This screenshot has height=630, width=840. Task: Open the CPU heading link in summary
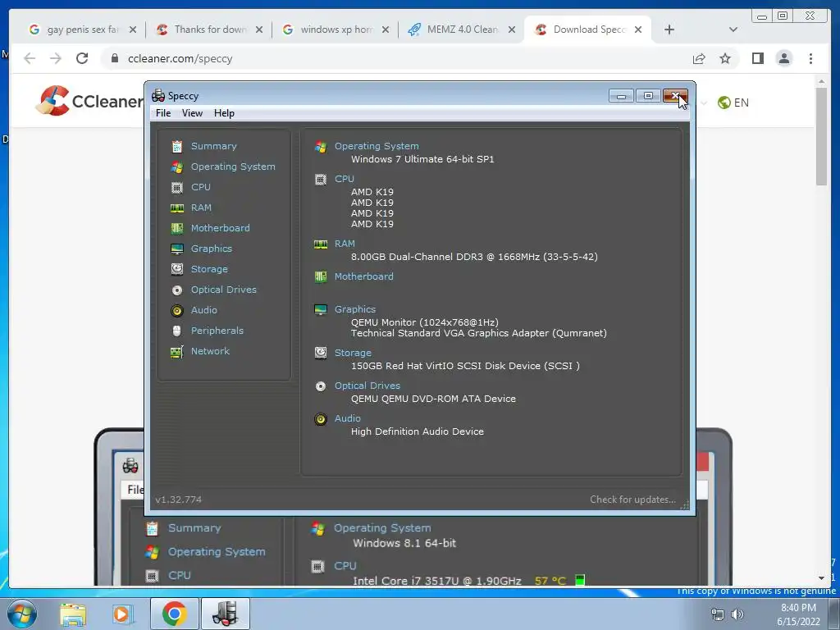pyautogui.click(x=344, y=178)
